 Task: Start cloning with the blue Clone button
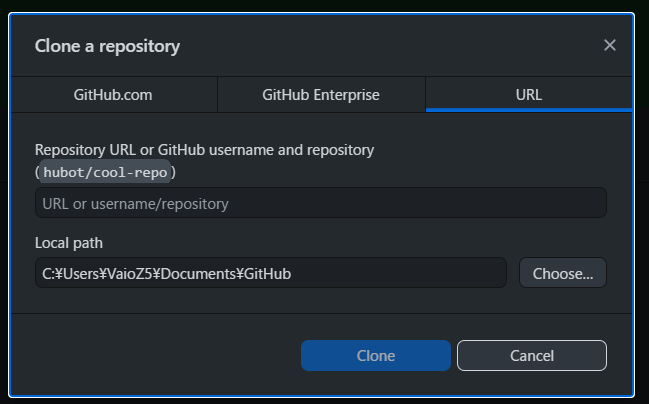[376, 355]
